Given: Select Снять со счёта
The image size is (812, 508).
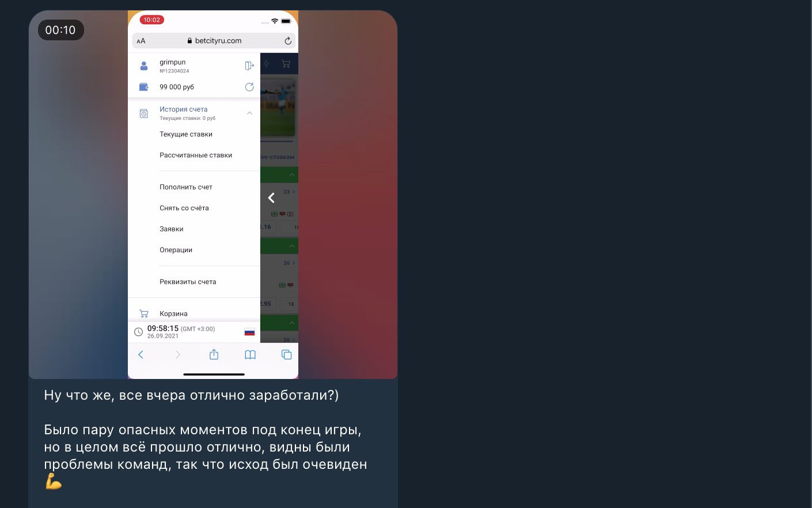Looking at the screenshot, I should tap(184, 208).
